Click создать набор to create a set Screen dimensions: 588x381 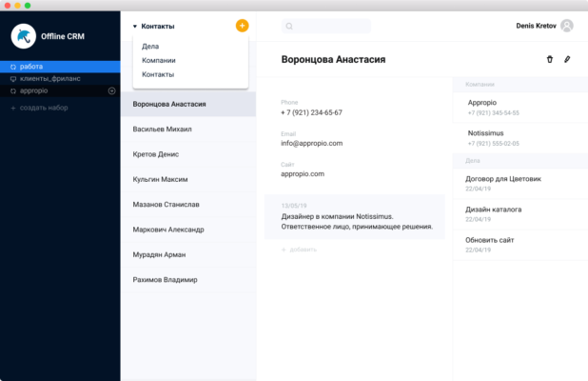click(x=41, y=109)
